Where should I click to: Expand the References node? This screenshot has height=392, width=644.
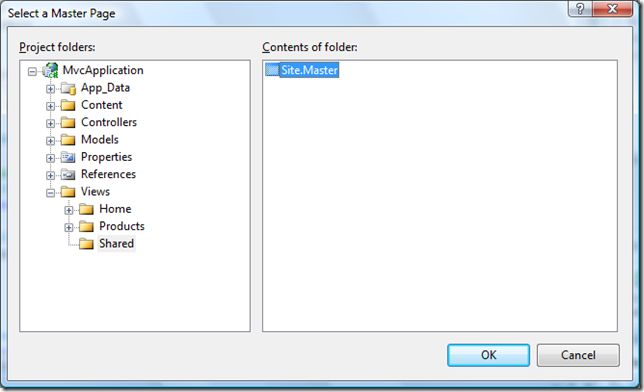pos(50,175)
